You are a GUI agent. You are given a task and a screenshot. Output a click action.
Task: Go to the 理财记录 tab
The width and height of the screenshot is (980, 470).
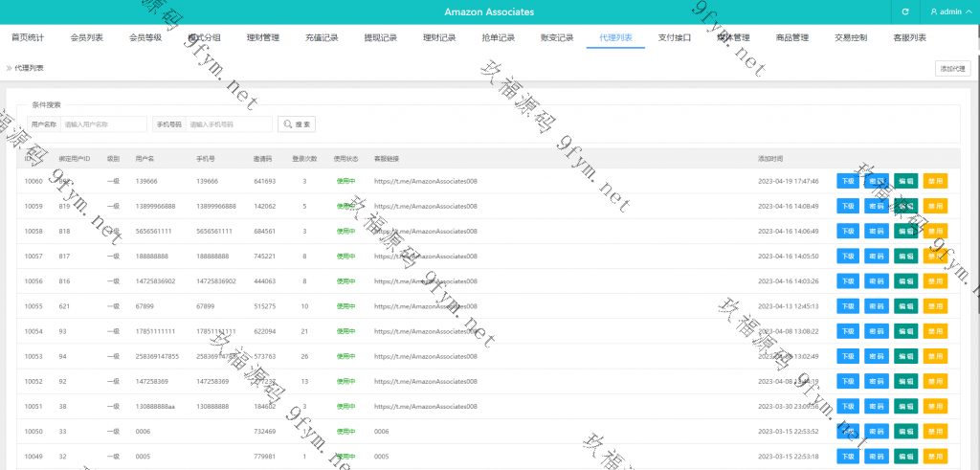pos(439,37)
